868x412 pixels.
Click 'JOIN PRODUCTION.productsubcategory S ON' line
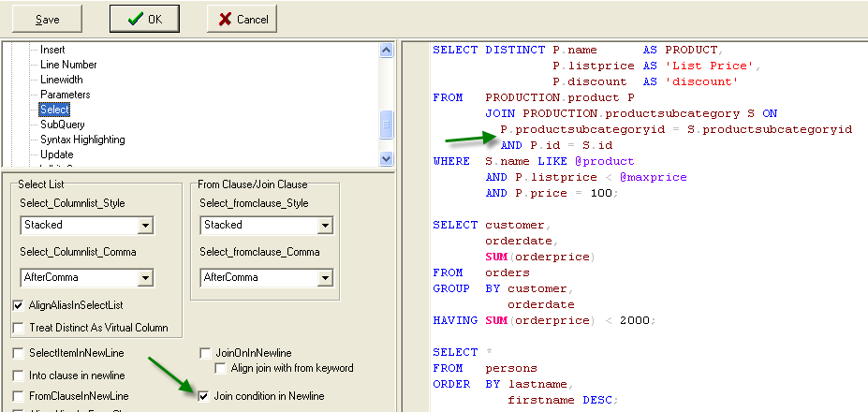point(631,113)
